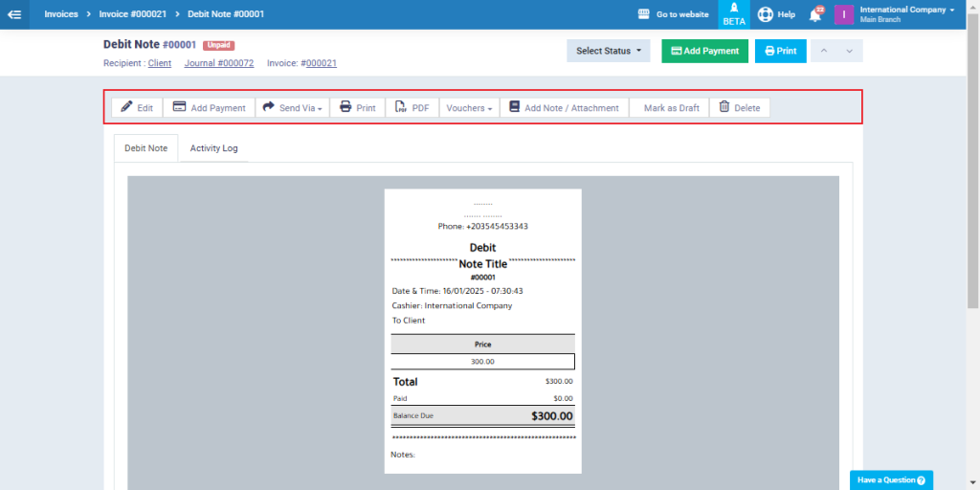Screen dimensions: 980x490
Task: Click Edit pencil toolbar button
Action: coord(137,107)
